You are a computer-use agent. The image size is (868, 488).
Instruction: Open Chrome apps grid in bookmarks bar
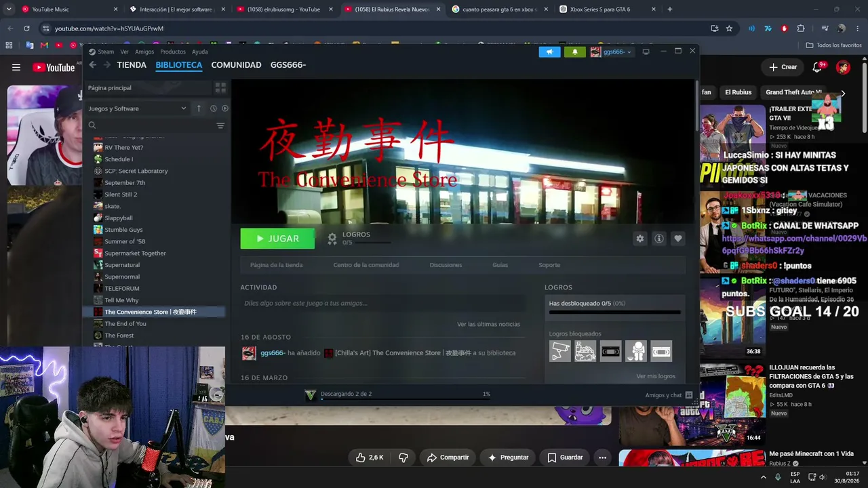[9, 45]
